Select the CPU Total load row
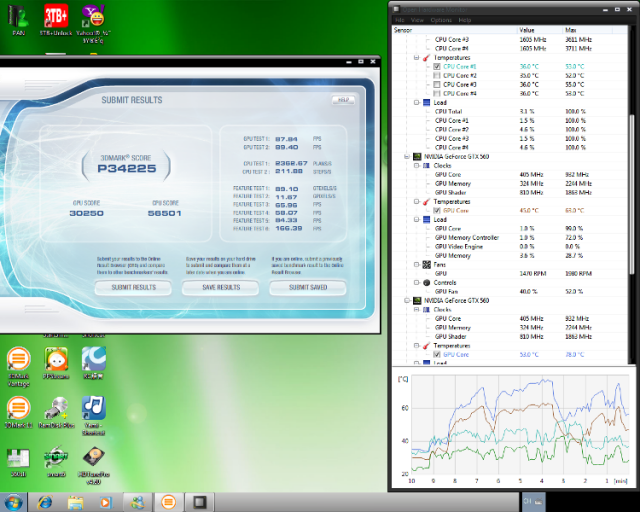Screen dimensions: 640x512 click(510, 111)
